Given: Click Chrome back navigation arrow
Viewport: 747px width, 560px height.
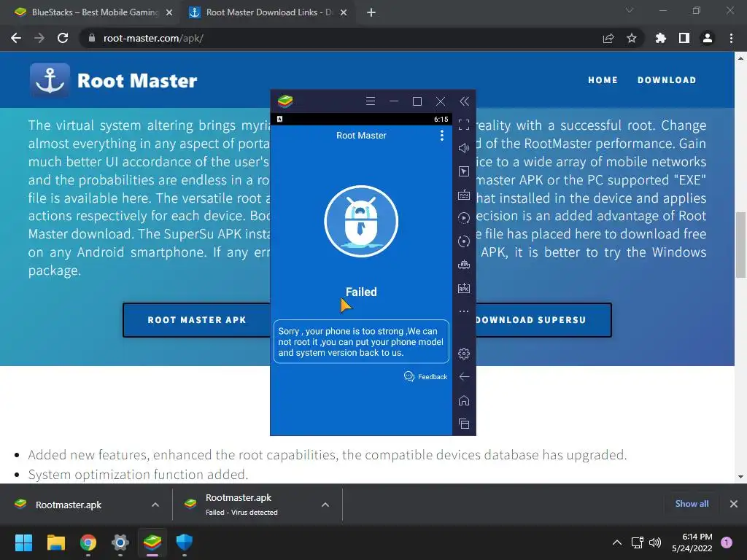Looking at the screenshot, I should pos(16,38).
